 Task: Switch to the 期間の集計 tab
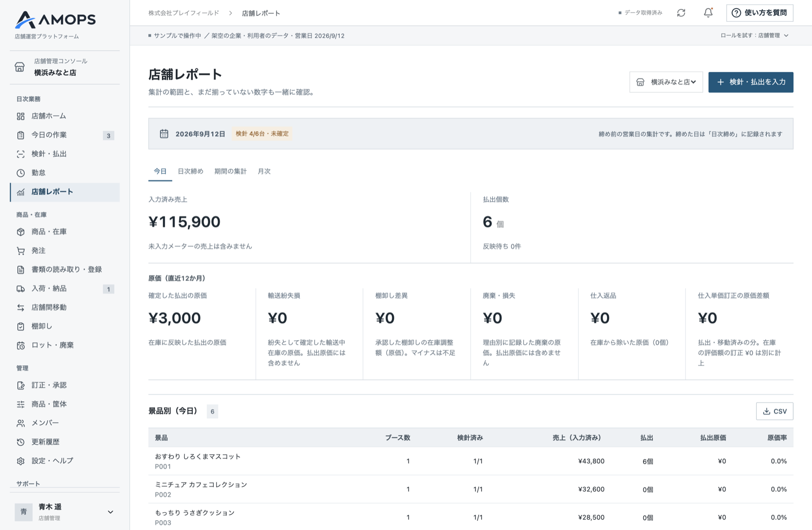pyautogui.click(x=230, y=171)
